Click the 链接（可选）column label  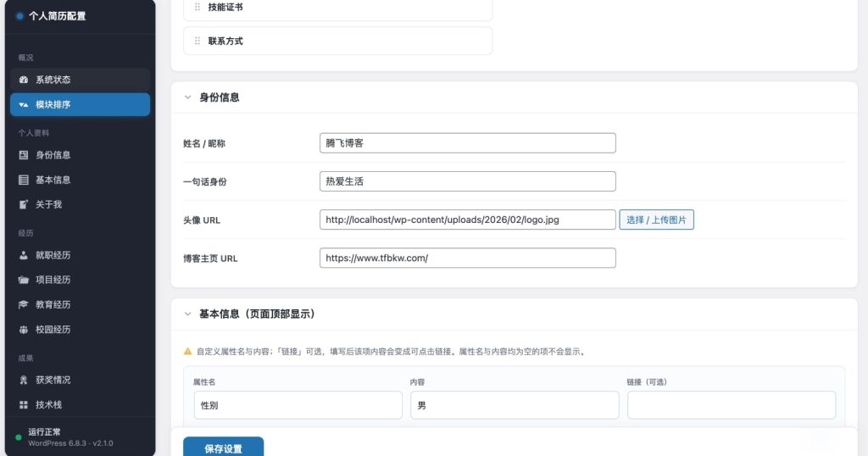(647, 382)
